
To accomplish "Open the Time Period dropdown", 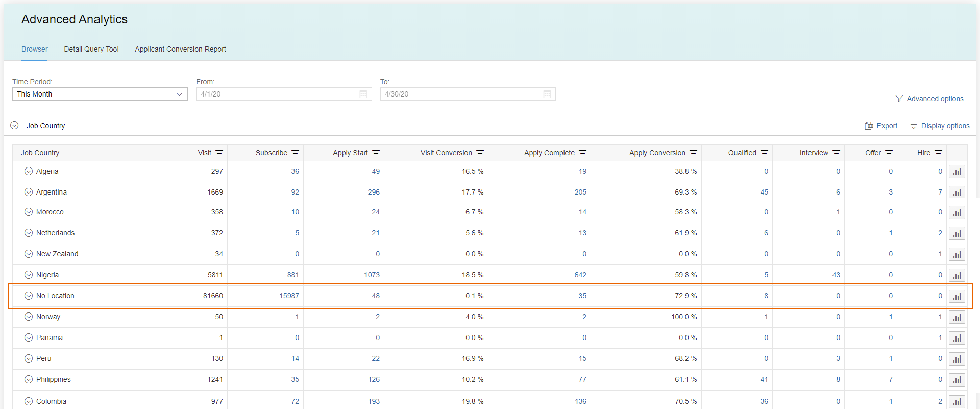I will [x=100, y=94].
